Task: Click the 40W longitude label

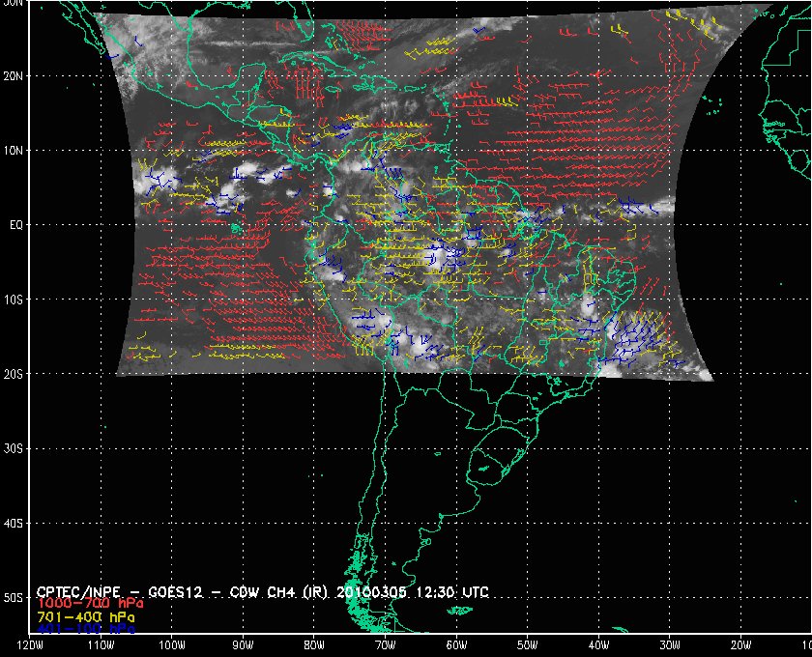Action: [599, 645]
